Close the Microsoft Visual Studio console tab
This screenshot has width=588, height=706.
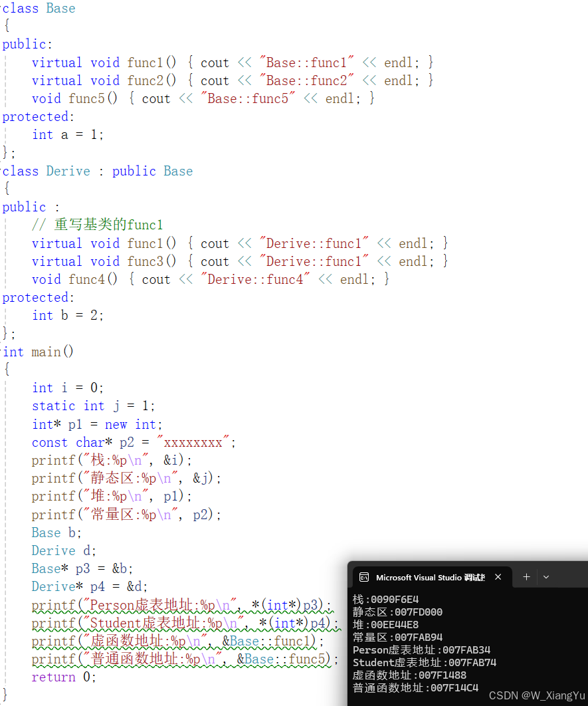point(498,577)
